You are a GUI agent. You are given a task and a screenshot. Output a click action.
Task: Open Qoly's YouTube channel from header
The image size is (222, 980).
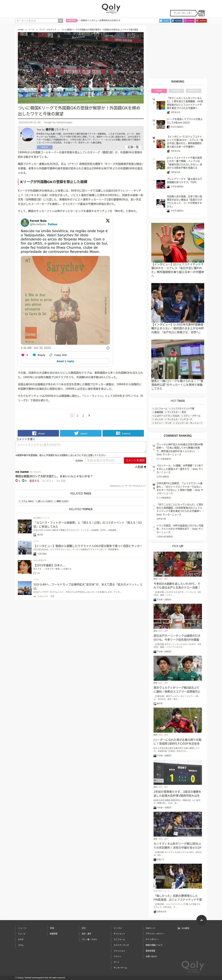pyautogui.click(x=201, y=21)
